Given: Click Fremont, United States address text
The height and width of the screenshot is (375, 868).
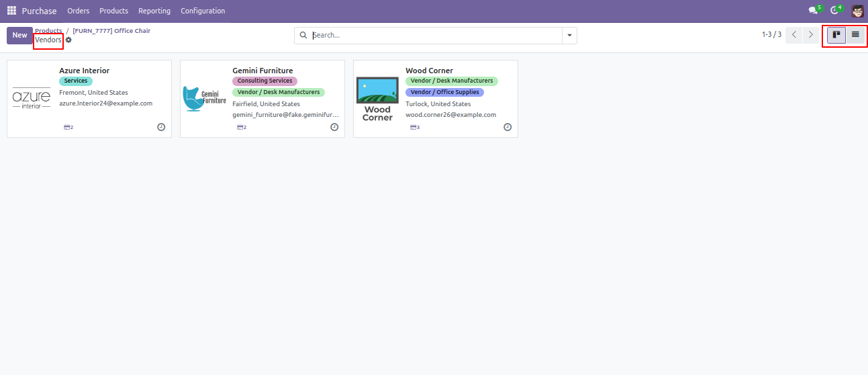Looking at the screenshot, I should 93,93.
